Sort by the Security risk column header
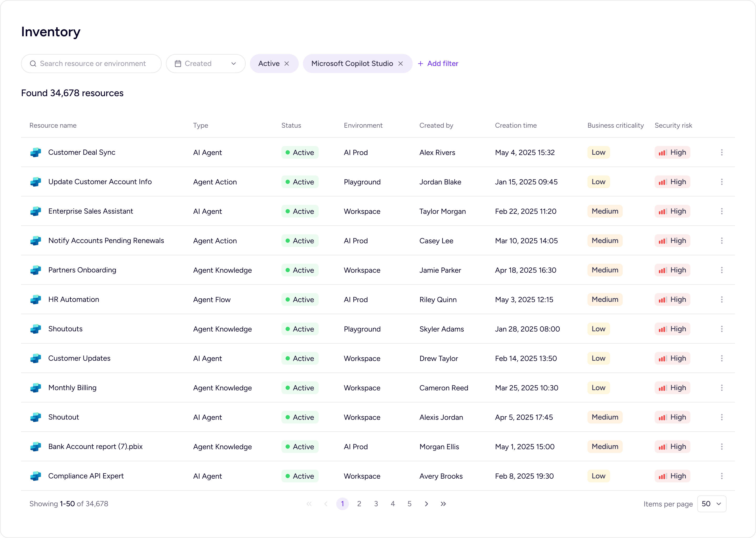Viewport: 756px width, 538px height. (x=673, y=126)
